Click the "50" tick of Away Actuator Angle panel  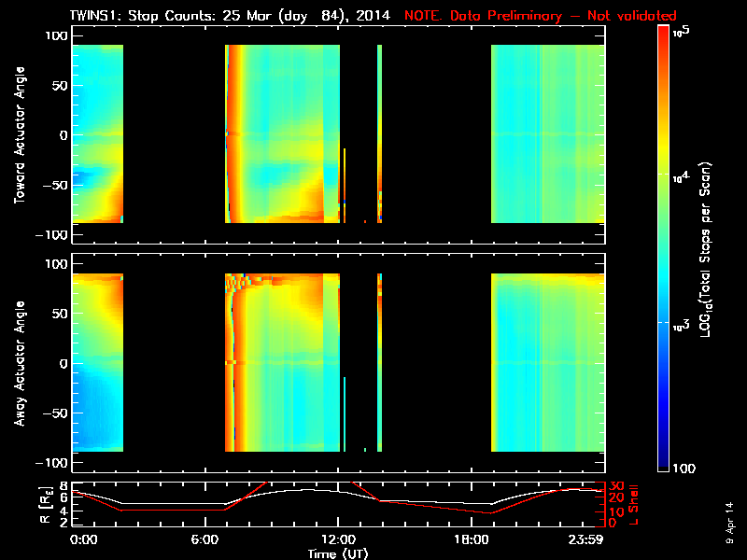pyautogui.click(x=61, y=314)
